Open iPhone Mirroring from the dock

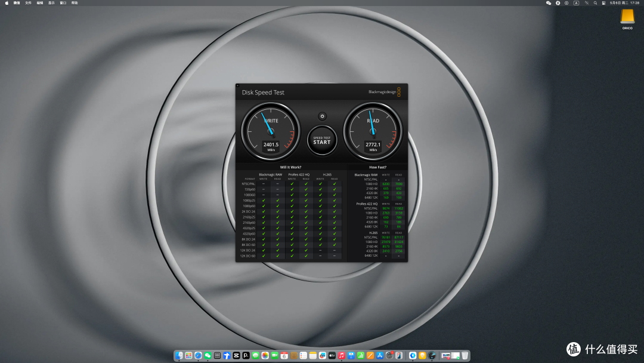(x=399, y=355)
